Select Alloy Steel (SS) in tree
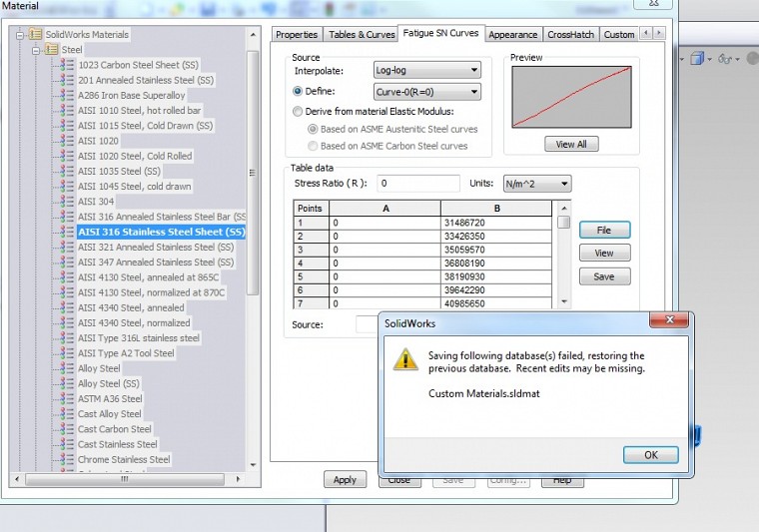This screenshot has height=532, width=759. (x=109, y=383)
